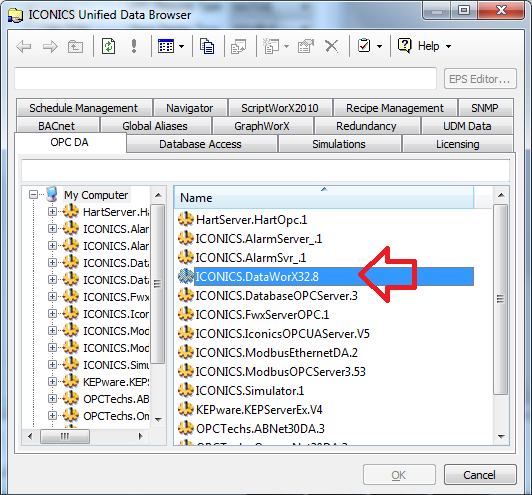Select ICONICS.Simulator.1 in the list
This screenshot has width=532, height=495.
(250, 391)
